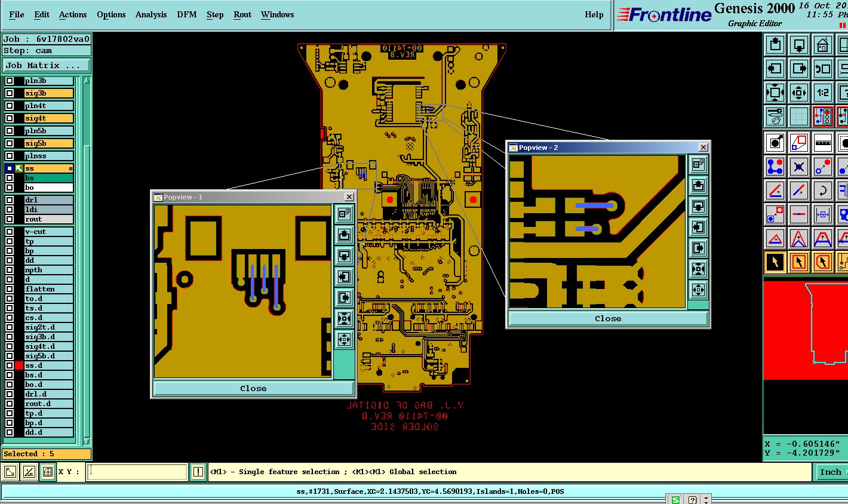Click the pan down arrow icon
Screen dimensions: 848x504
(x=799, y=45)
